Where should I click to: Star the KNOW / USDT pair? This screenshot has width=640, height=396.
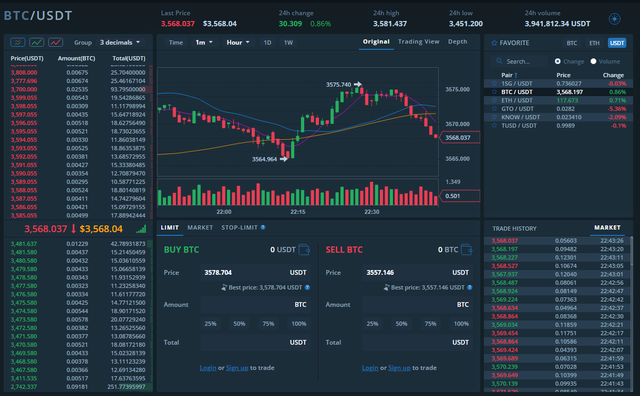click(494, 117)
